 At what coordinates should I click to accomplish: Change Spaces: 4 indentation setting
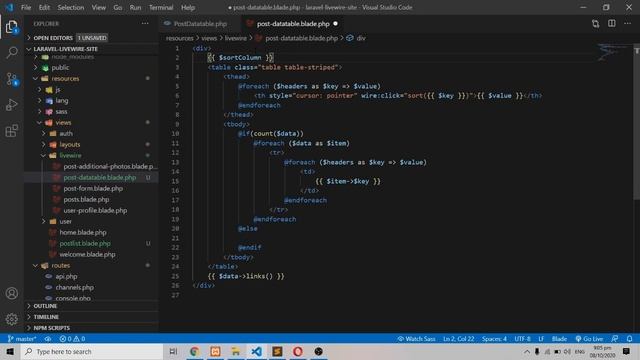[x=494, y=339]
